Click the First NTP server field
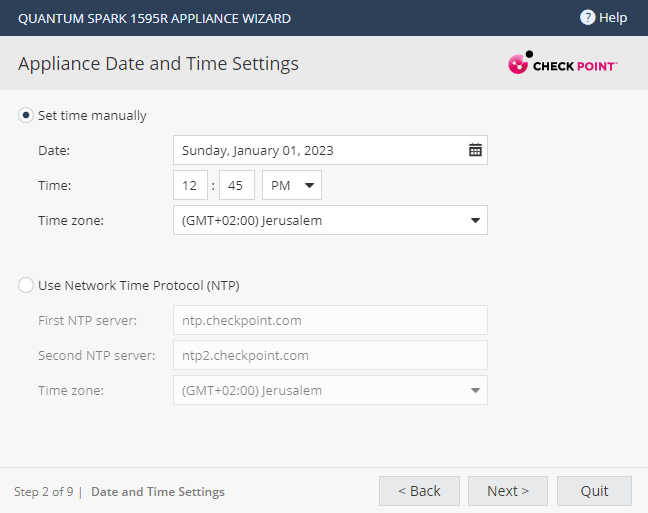The image size is (648, 513). (x=330, y=320)
